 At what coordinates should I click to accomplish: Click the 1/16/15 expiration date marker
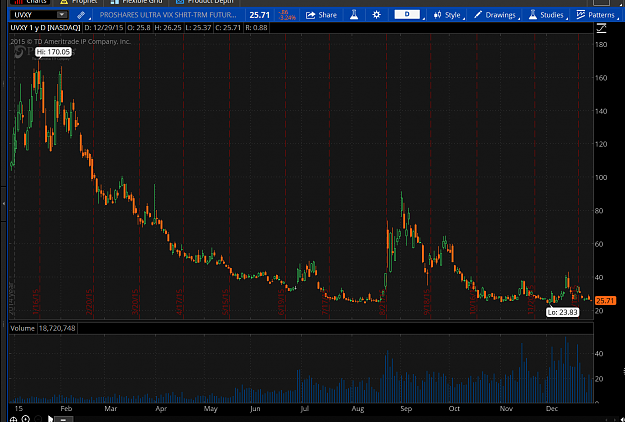click(35, 302)
